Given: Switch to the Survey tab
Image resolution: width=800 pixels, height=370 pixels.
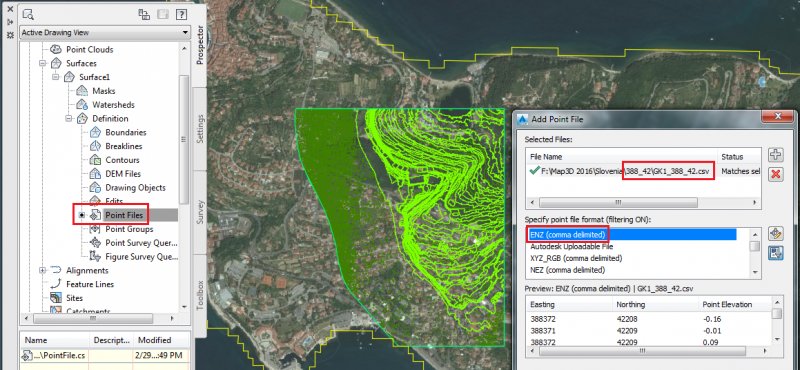Looking at the screenshot, I should click(x=200, y=212).
